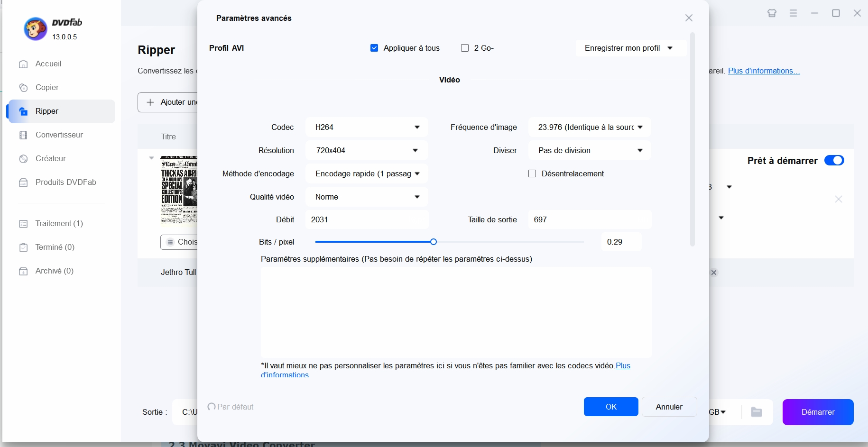The width and height of the screenshot is (868, 447).
Task: Open the GB size dropdown near Démarrer
Action: [x=718, y=412]
